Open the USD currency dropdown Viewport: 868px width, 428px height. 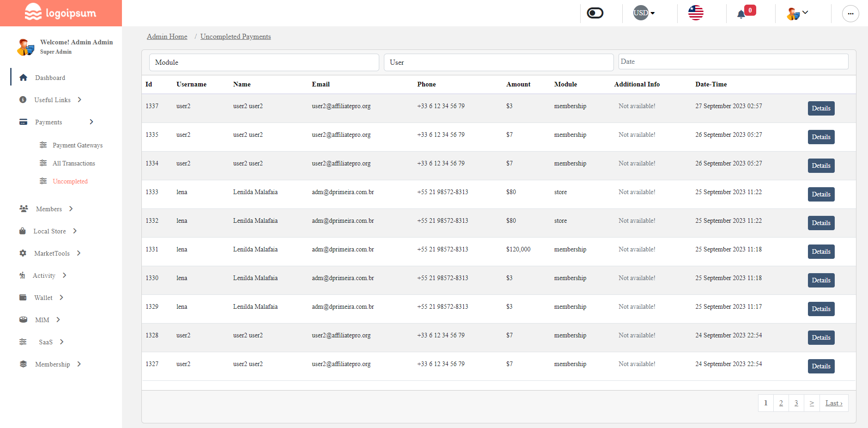click(x=643, y=13)
